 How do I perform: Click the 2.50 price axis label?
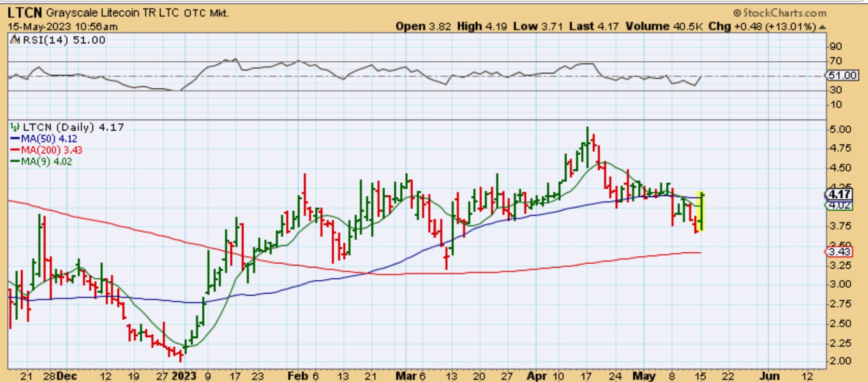(840, 323)
